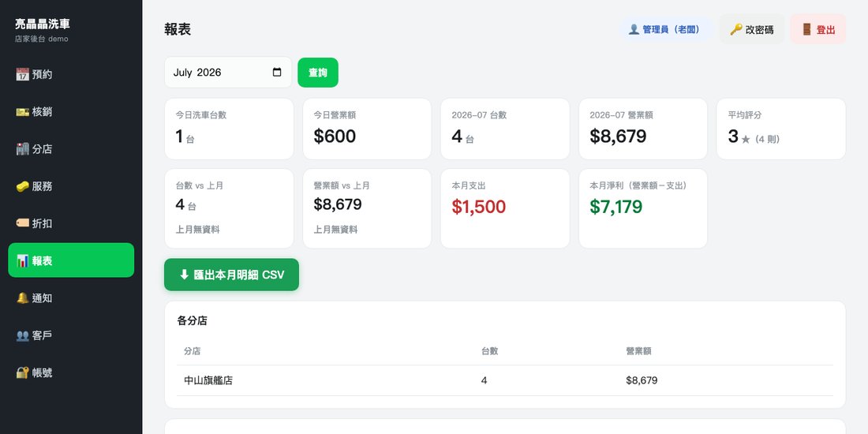Click the 管理員（老闆）user badge
Image resolution: width=868 pixels, height=434 pixels.
(x=665, y=29)
